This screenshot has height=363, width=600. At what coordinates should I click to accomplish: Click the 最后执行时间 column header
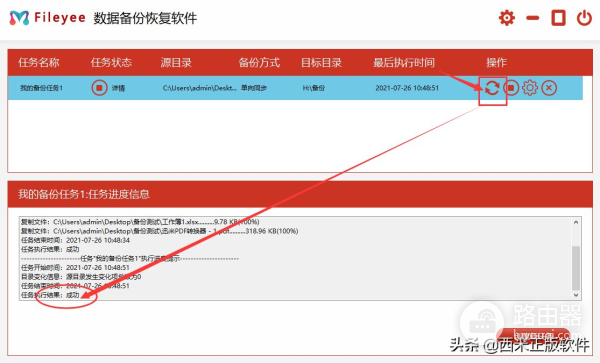pyautogui.click(x=404, y=62)
